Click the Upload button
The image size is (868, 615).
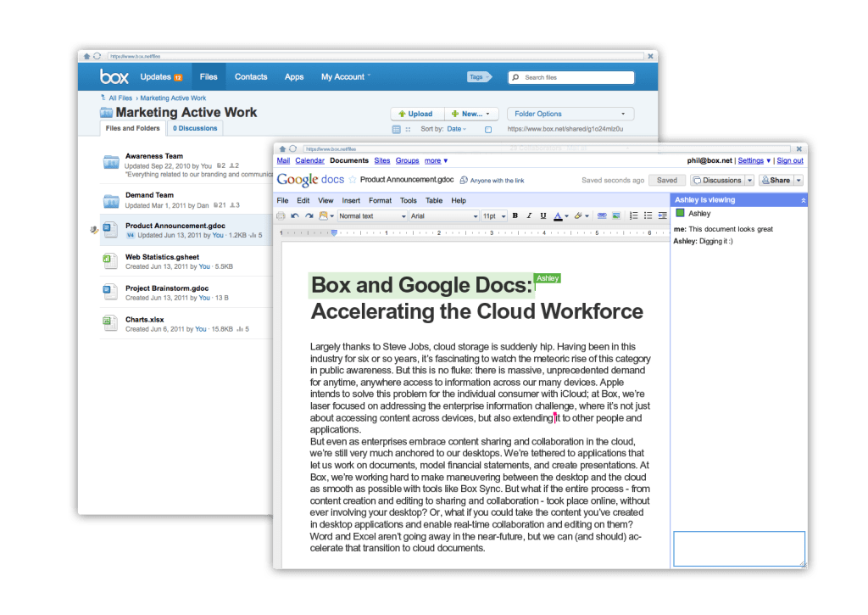tap(417, 114)
